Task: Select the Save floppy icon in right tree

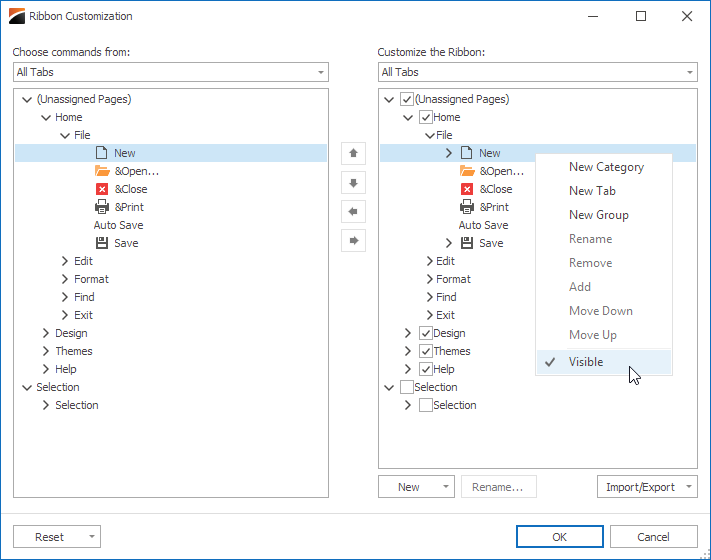Action: [467, 243]
